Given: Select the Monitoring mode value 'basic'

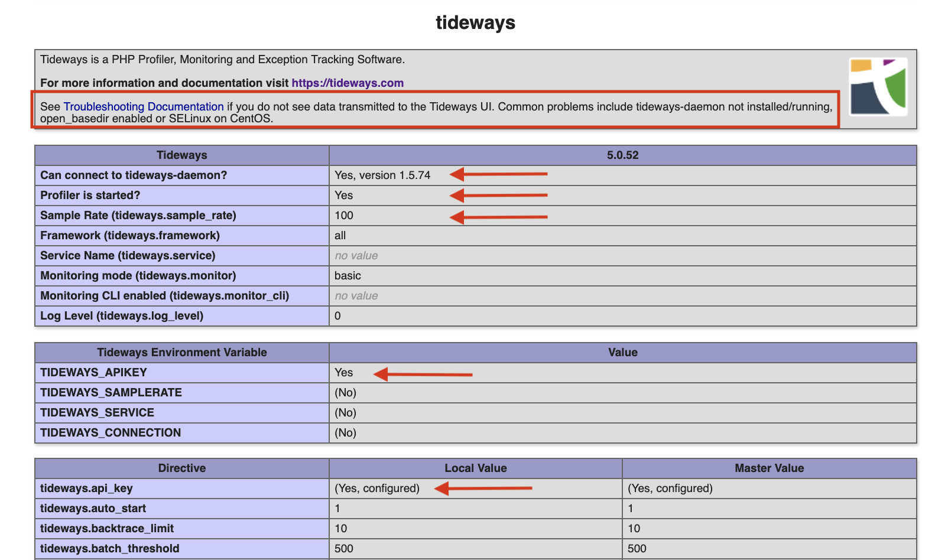Looking at the screenshot, I should point(348,276).
